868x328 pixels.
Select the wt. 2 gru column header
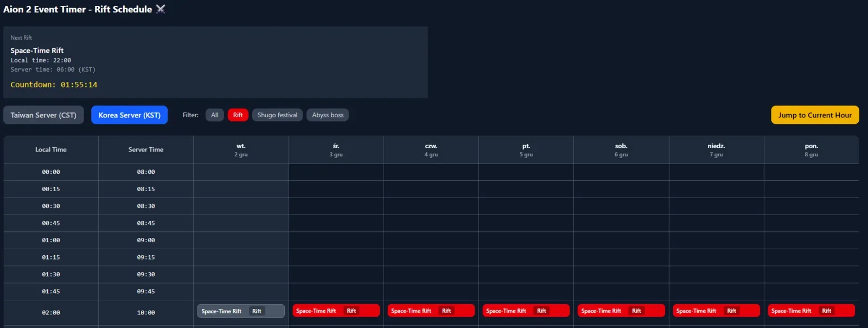241,150
